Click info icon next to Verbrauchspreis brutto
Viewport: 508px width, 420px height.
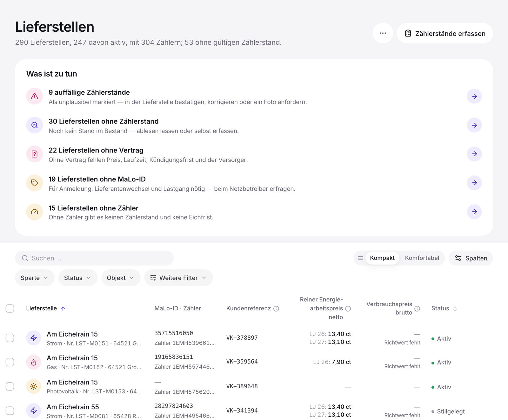pyautogui.click(x=417, y=309)
